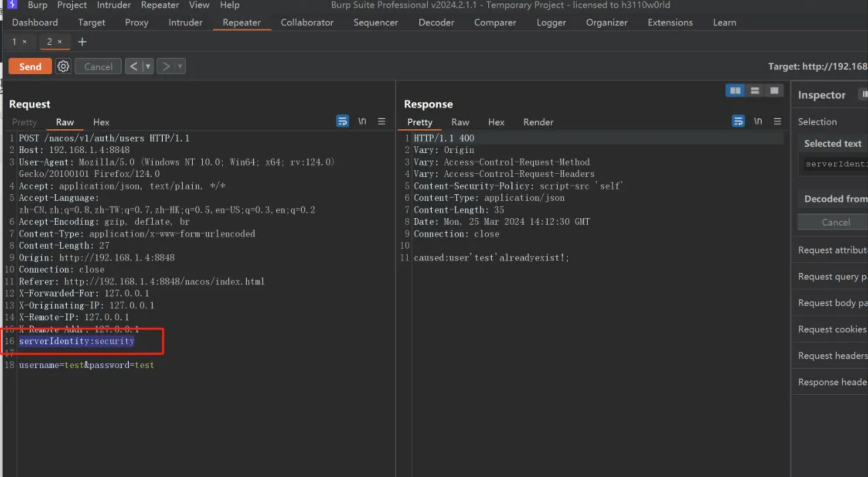Open the Repeater settings gear
Screen dimensions: 868x477
click(63, 66)
